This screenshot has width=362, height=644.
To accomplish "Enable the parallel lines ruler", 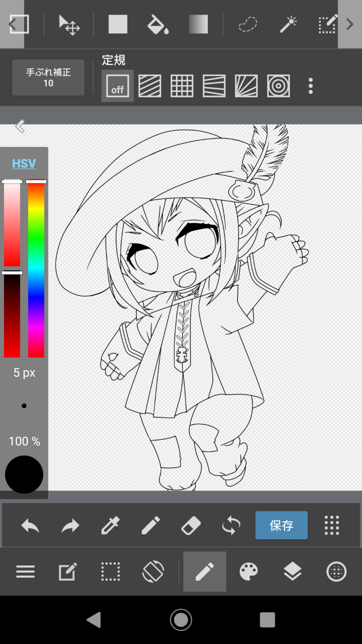I will [x=150, y=86].
